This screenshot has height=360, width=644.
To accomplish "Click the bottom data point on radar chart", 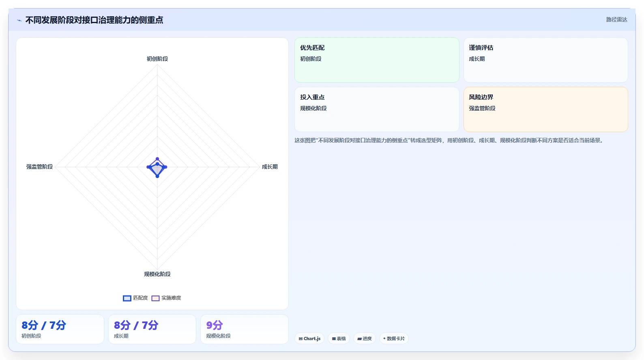I will point(157,176).
